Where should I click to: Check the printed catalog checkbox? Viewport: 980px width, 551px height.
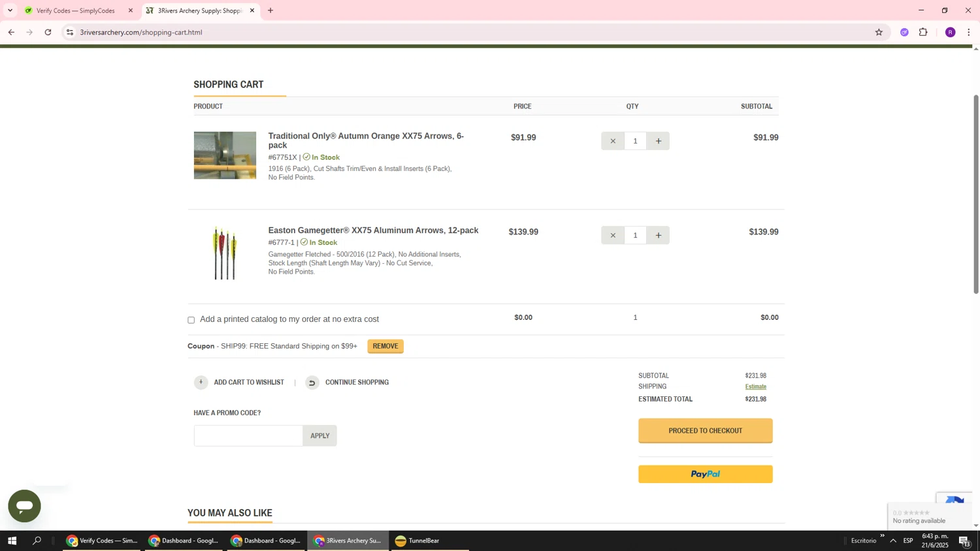[191, 320]
